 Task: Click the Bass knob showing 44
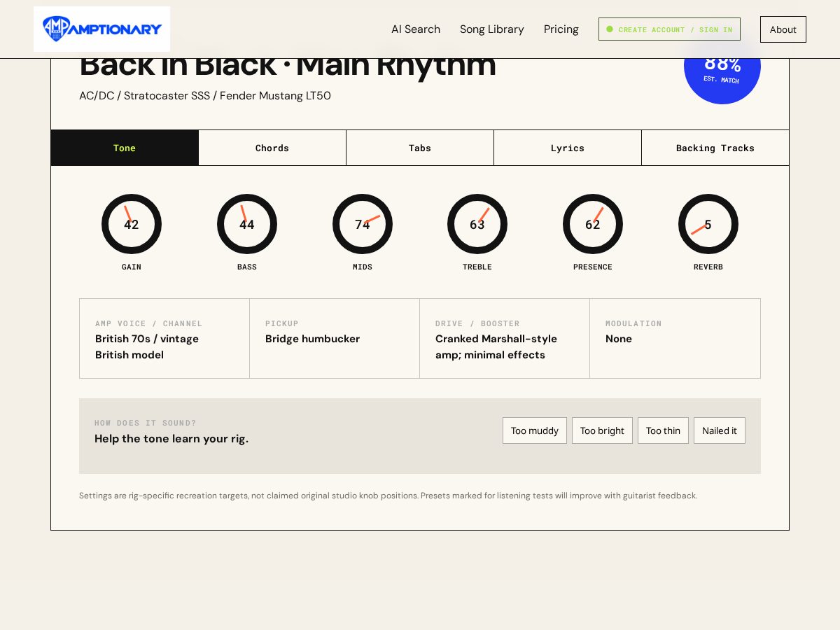pos(247,224)
